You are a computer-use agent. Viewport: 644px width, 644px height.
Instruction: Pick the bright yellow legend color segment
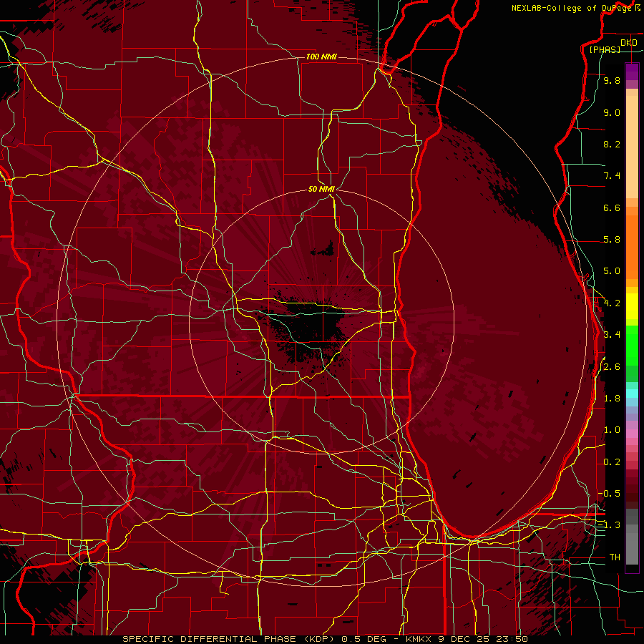point(632,306)
